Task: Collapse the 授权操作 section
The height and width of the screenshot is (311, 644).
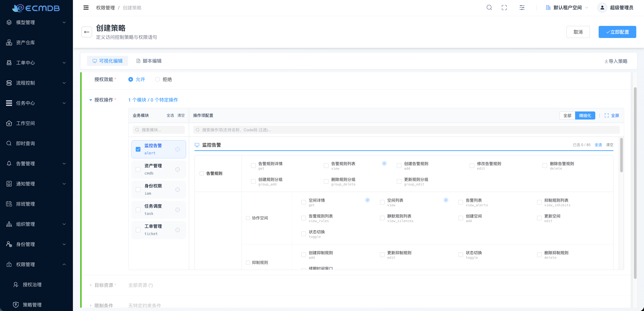Action: point(91,100)
